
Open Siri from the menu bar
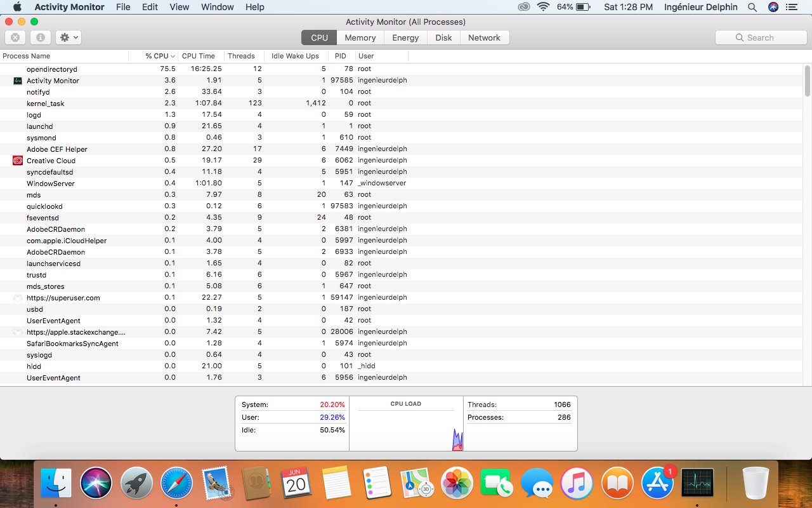pos(773,7)
